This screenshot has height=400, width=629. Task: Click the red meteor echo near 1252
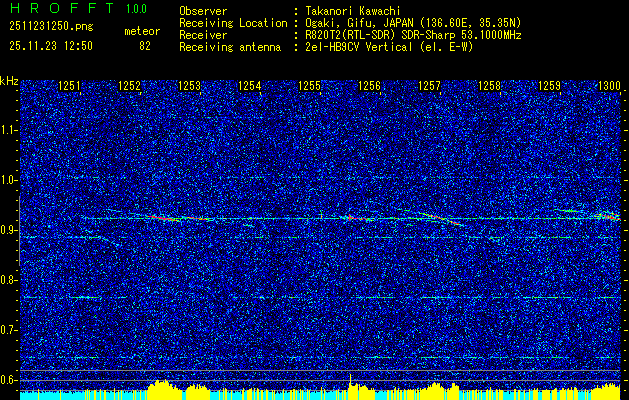point(162,218)
